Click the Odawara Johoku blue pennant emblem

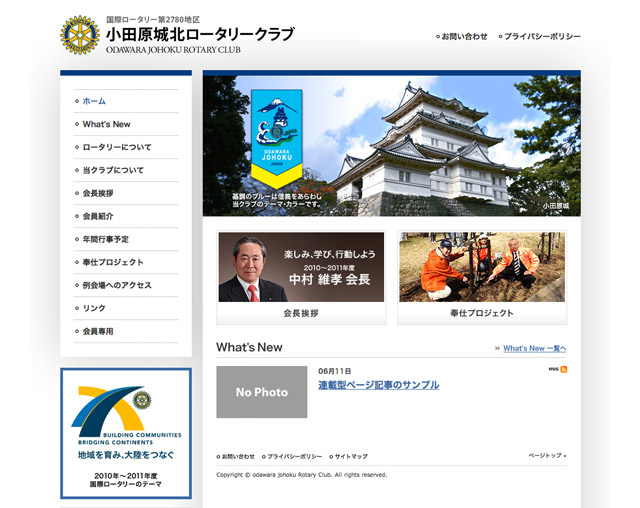pos(277,138)
